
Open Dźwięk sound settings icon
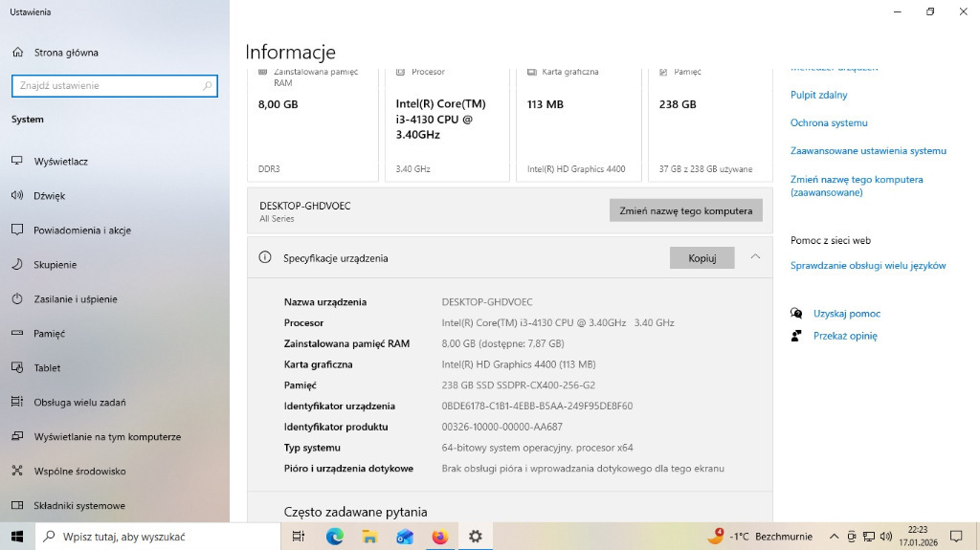[x=17, y=196]
